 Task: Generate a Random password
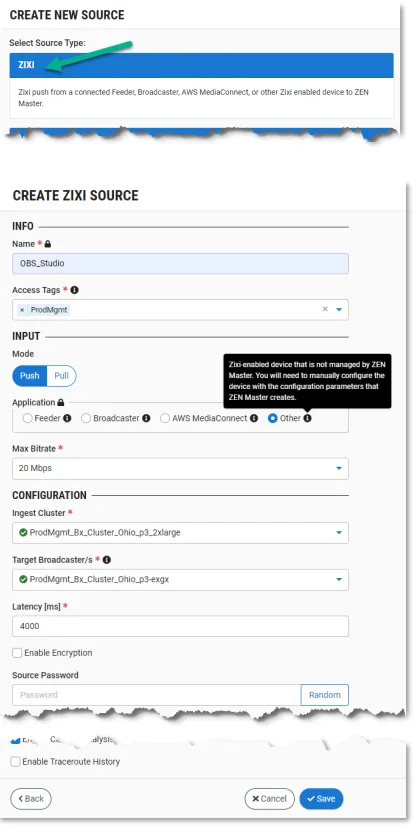[x=325, y=695]
